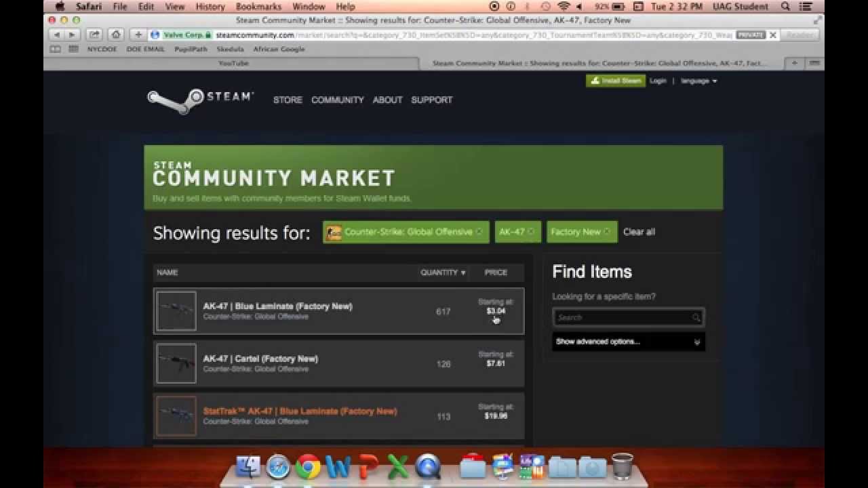Launch Microsoft PowerPoint from the dock
The height and width of the screenshot is (488, 868).
[368, 466]
